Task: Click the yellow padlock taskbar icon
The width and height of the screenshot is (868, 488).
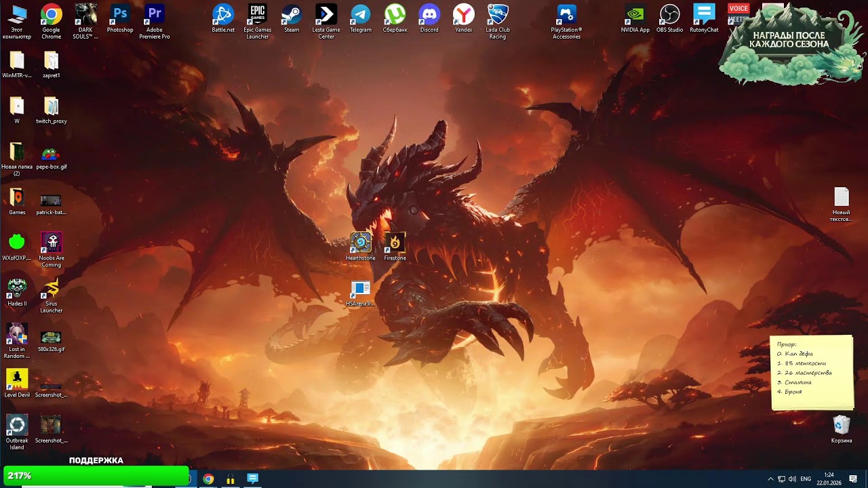Action: pos(231,479)
